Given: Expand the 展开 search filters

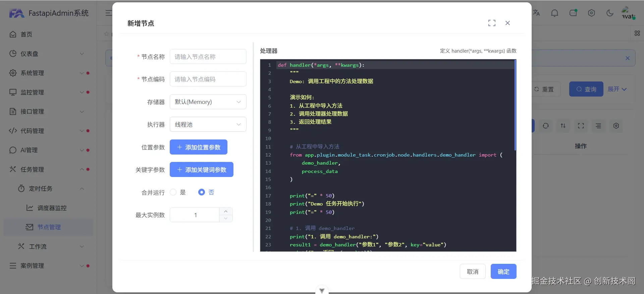Looking at the screenshot, I should [x=617, y=89].
